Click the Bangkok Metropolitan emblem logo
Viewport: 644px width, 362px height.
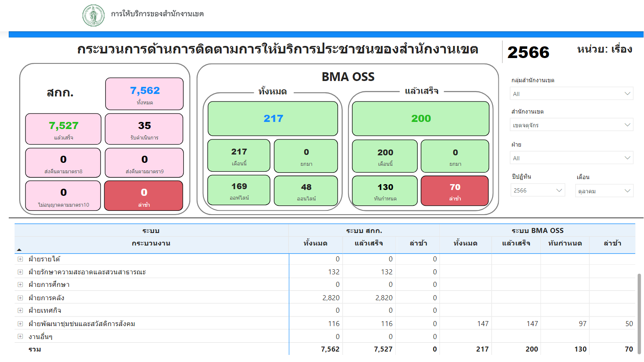click(x=93, y=15)
